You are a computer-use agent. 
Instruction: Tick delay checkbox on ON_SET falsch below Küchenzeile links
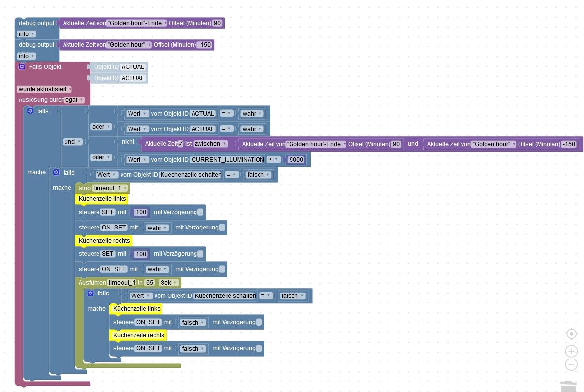pyautogui.click(x=259, y=322)
